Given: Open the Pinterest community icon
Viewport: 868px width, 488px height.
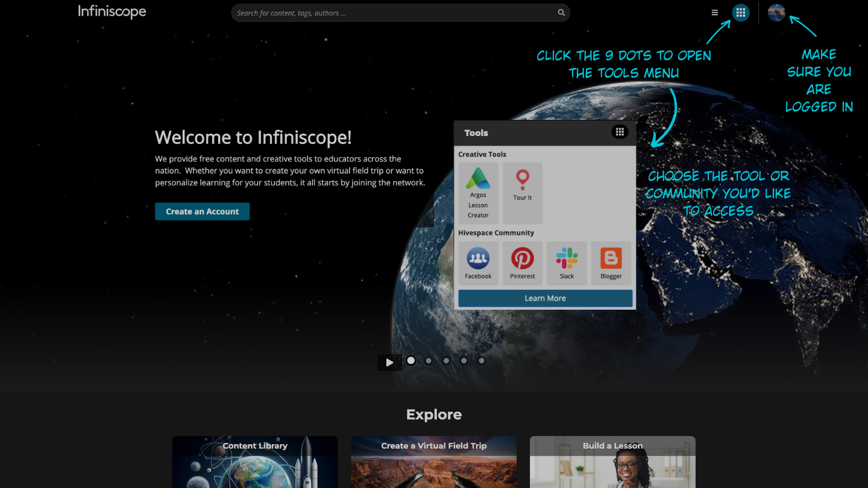Looking at the screenshot, I should pyautogui.click(x=523, y=263).
